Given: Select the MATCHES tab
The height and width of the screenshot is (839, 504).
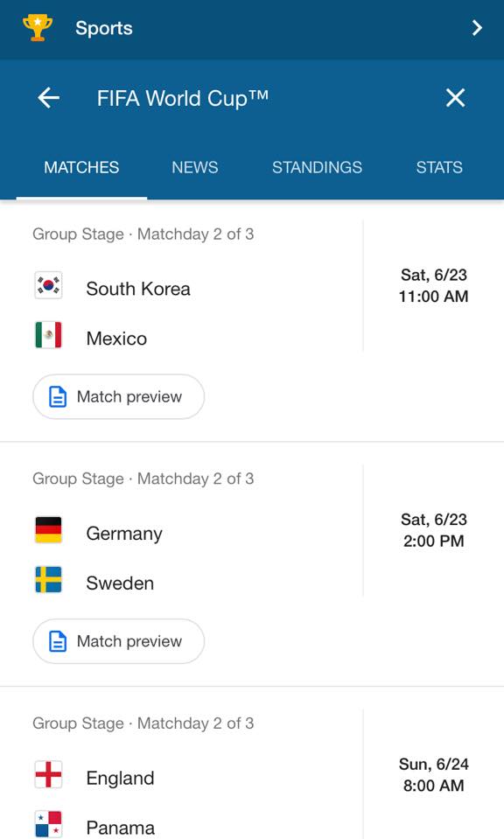Looking at the screenshot, I should [81, 167].
